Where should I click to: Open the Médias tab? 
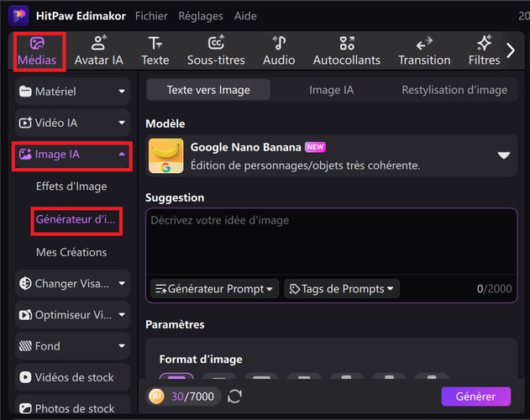[37, 50]
